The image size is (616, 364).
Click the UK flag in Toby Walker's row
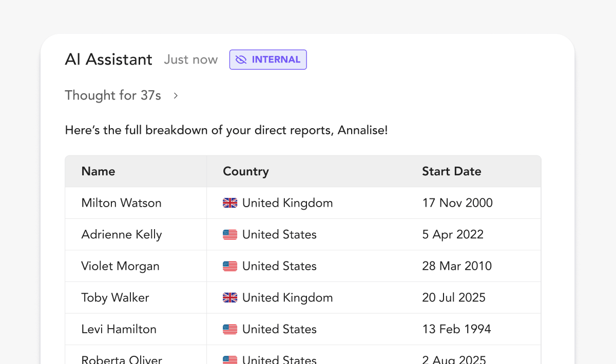pyautogui.click(x=230, y=297)
